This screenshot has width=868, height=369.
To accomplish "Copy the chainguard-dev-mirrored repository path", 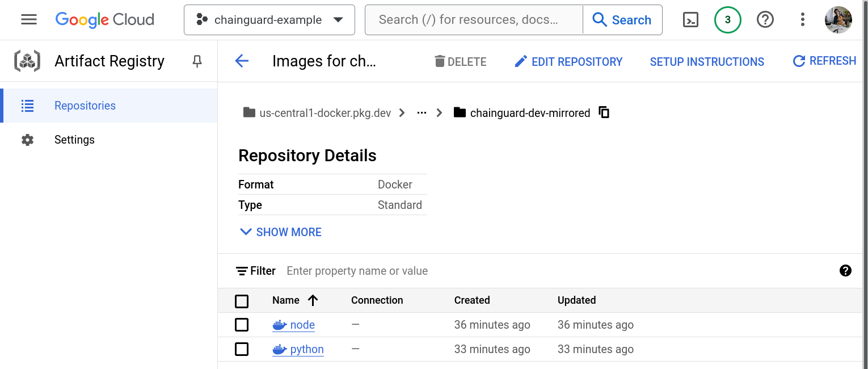I will point(604,112).
